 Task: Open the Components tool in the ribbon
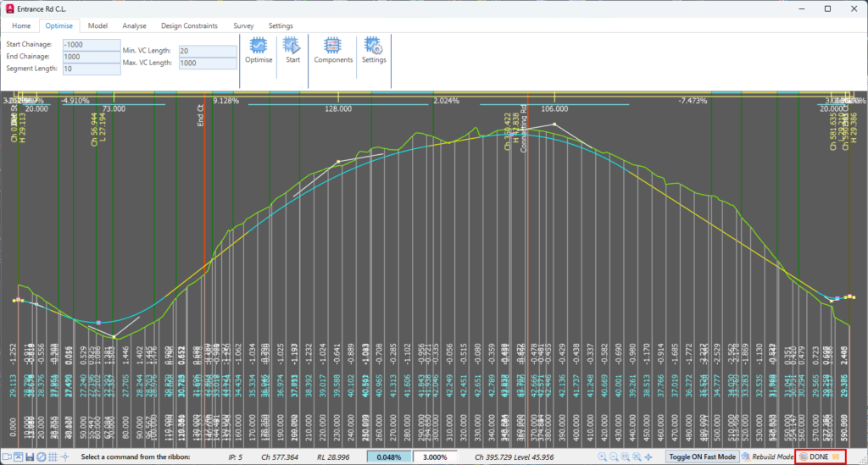[x=333, y=49]
